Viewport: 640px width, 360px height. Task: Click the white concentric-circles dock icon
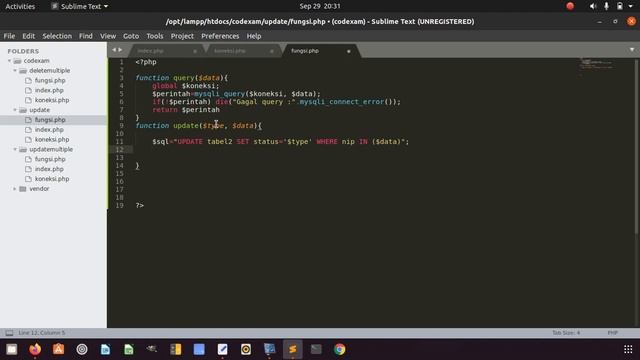[x=82, y=349]
